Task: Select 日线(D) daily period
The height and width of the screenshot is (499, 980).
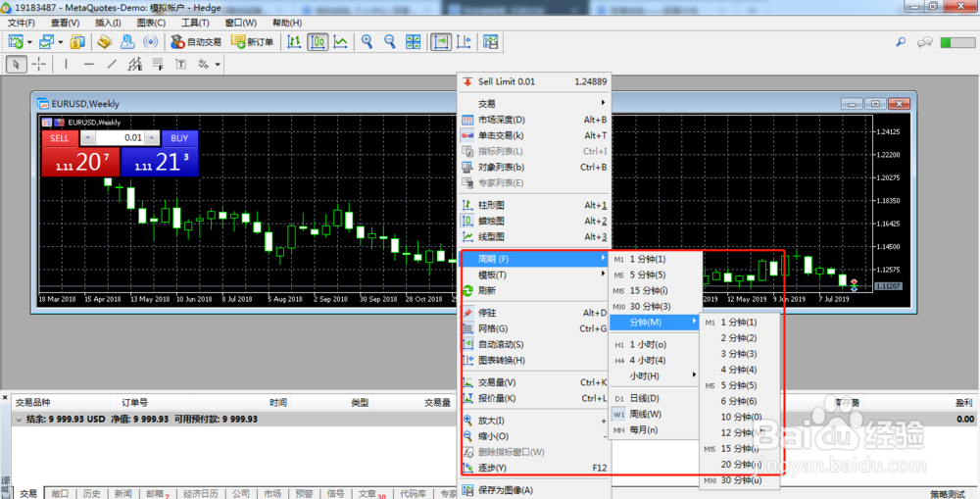Action: (655, 398)
